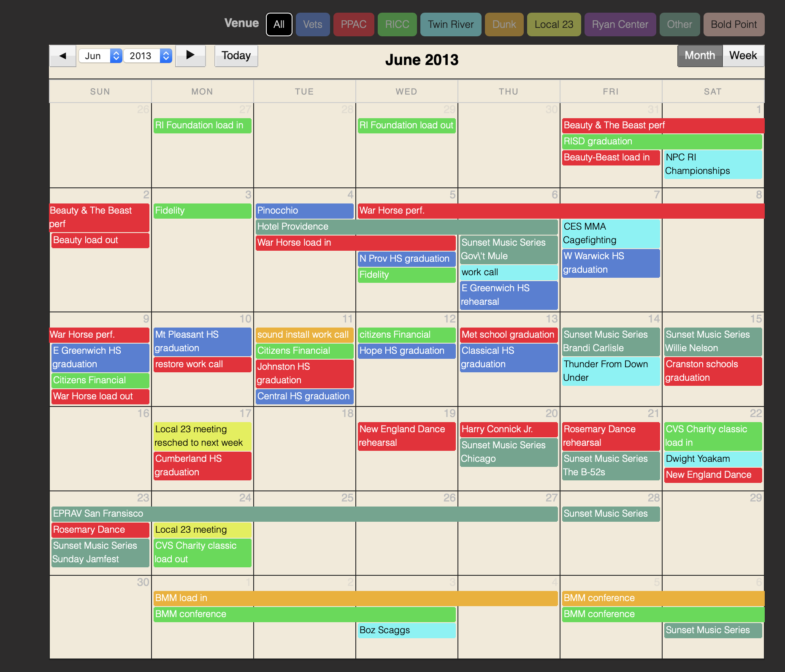Jump to Today

pos(236,56)
